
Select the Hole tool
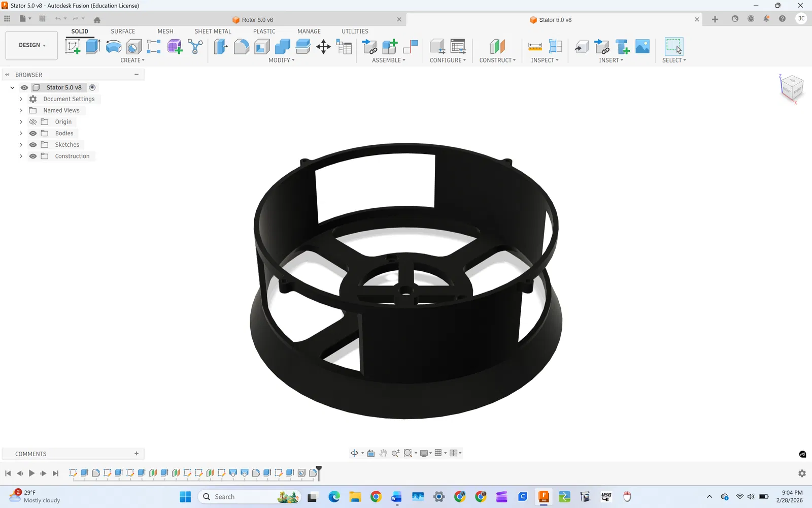(134, 47)
